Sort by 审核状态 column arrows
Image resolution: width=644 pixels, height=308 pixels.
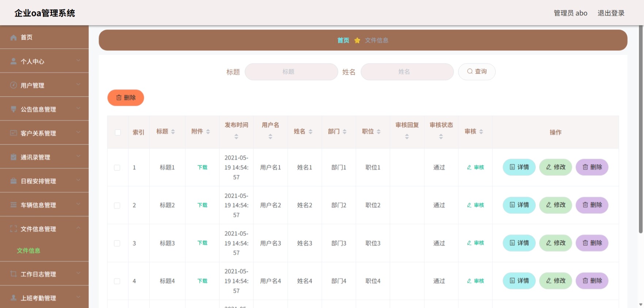tap(441, 136)
